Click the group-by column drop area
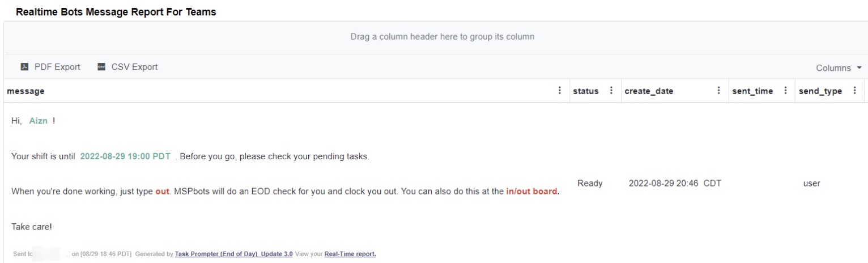Screen dimensions: 868x263 [x=442, y=37]
